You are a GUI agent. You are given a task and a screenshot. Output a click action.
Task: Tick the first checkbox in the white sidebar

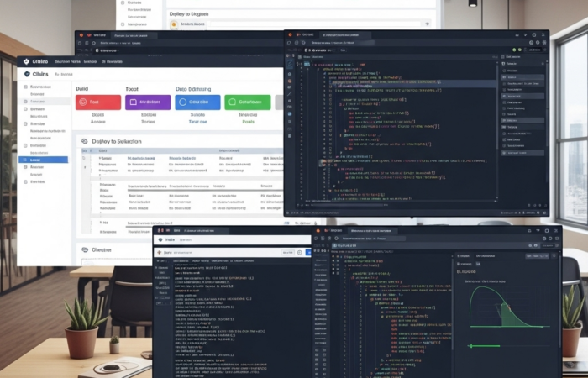coord(26,87)
